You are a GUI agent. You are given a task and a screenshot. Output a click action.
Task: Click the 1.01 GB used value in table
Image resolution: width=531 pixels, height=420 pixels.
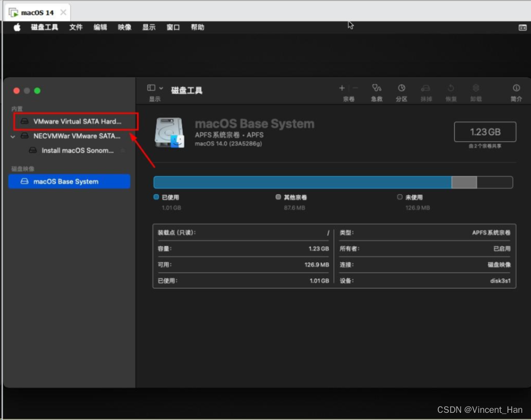(x=319, y=281)
